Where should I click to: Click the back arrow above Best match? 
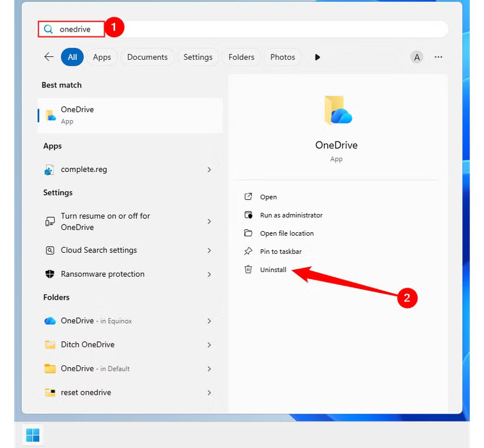(49, 57)
